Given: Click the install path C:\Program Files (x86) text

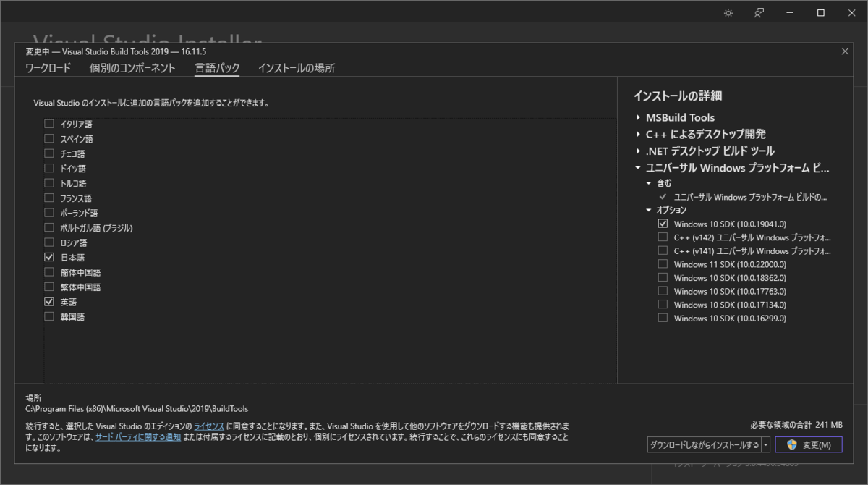Looking at the screenshot, I should click(137, 409).
